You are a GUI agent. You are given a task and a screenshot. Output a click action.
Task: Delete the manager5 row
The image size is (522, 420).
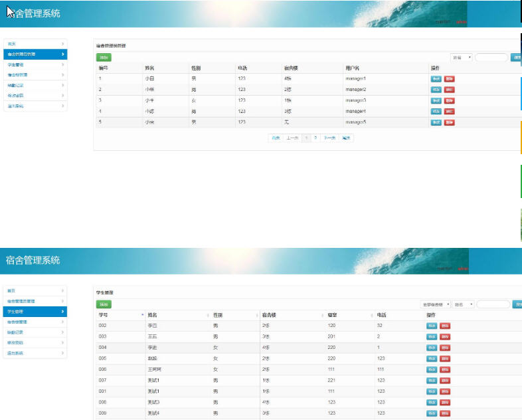(450, 122)
